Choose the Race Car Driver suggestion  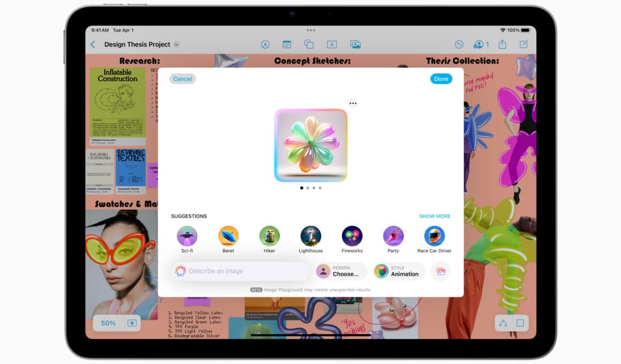pyautogui.click(x=435, y=239)
